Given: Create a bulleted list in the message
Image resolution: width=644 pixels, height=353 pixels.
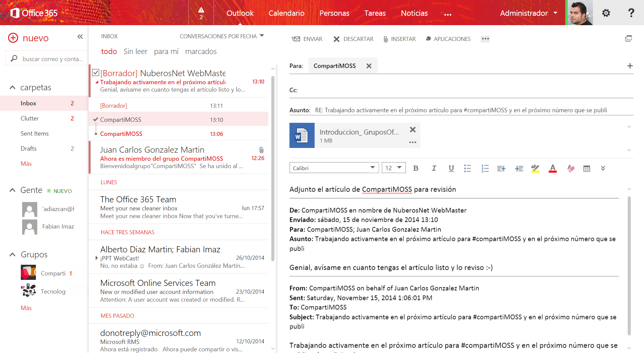Looking at the screenshot, I should click(467, 168).
